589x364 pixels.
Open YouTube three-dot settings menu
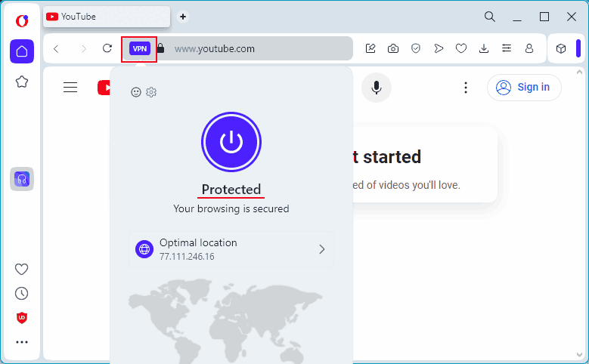(466, 88)
